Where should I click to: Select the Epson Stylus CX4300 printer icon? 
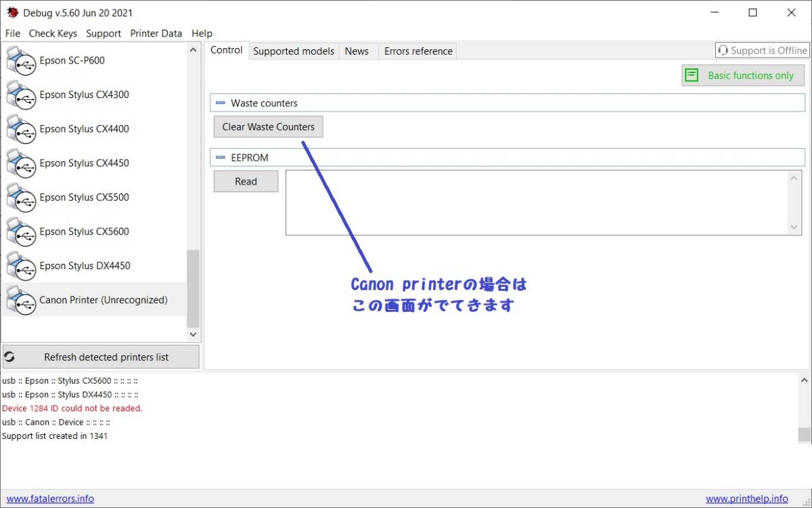tap(20, 95)
